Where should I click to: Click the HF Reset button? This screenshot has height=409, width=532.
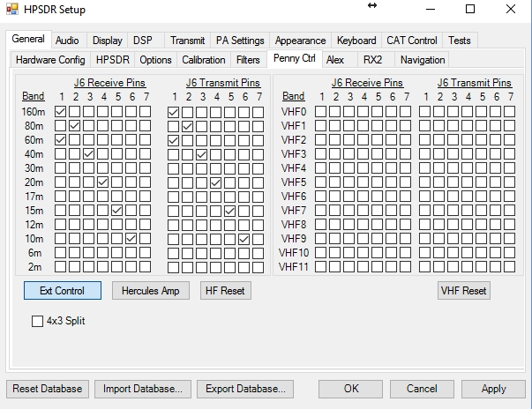pos(226,290)
